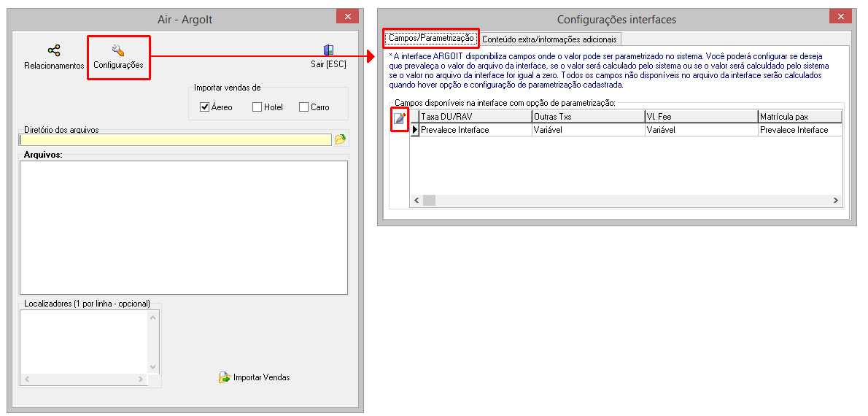Click Localizadores scroll up arrow
This screenshot has height=416, width=868.
tap(153, 317)
